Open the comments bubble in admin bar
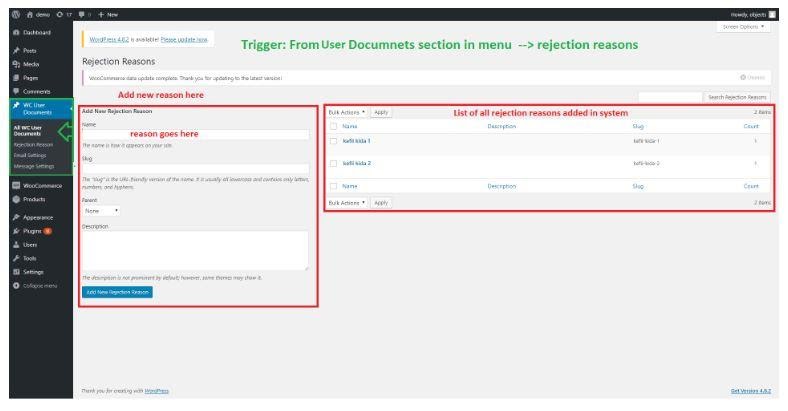This screenshot has width=788, height=411. pyautogui.click(x=81, y=15)
